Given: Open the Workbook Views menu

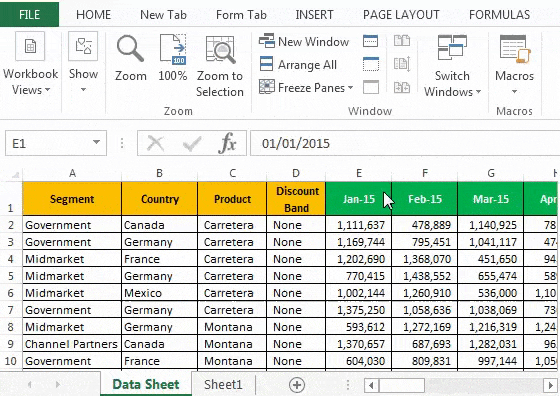Looking at the screenshot, I should tap(30, 64).
